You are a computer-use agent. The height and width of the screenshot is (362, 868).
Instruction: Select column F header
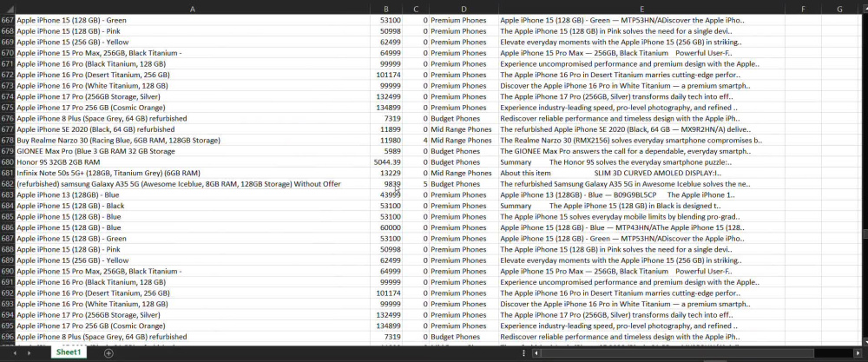803,9
